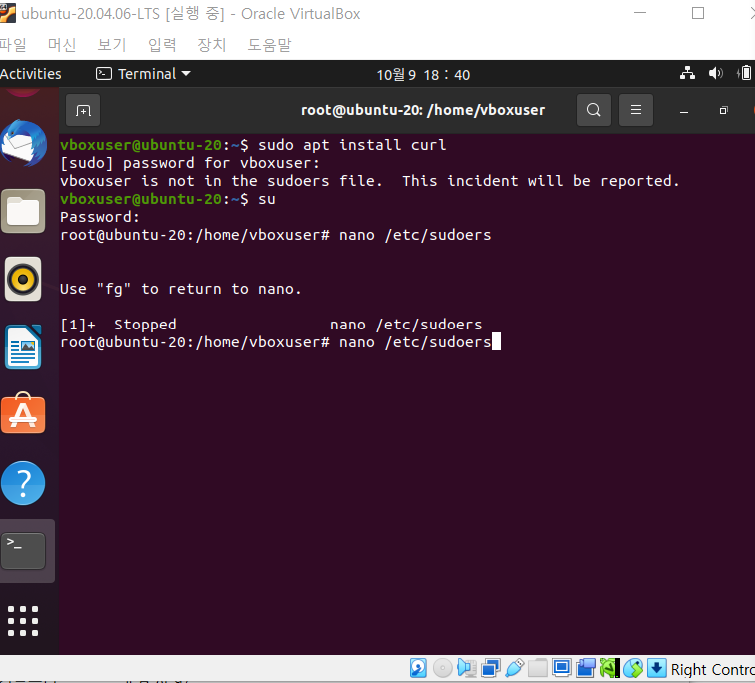Open the 도움말 menu
The height and width of the screenshot is (683, 755).
[269, 45]
